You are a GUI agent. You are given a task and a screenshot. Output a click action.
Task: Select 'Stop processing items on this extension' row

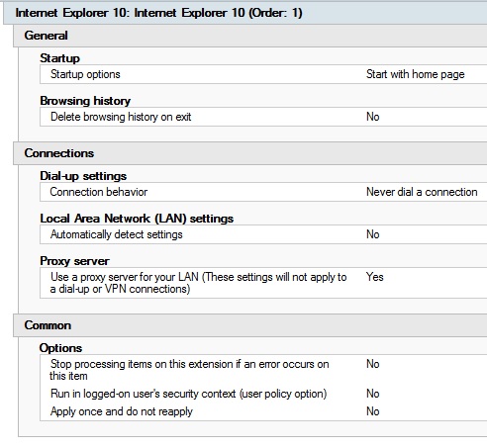(x=263, y=370)
